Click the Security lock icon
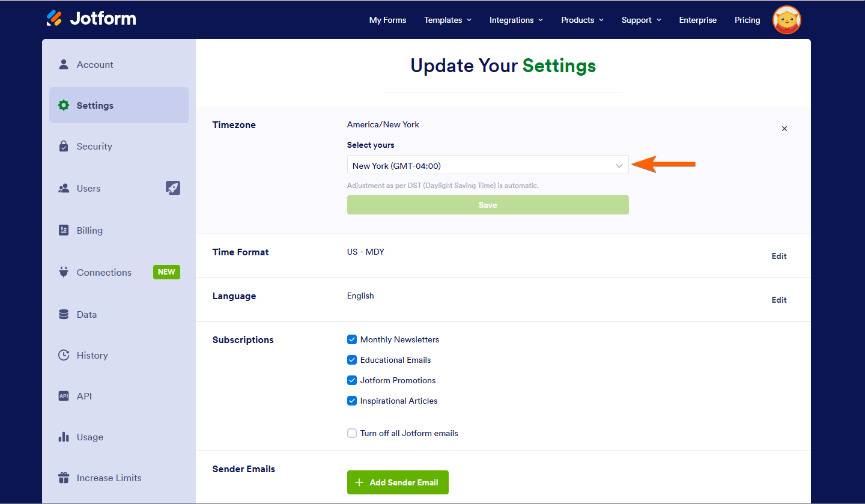 pos(64,146)
